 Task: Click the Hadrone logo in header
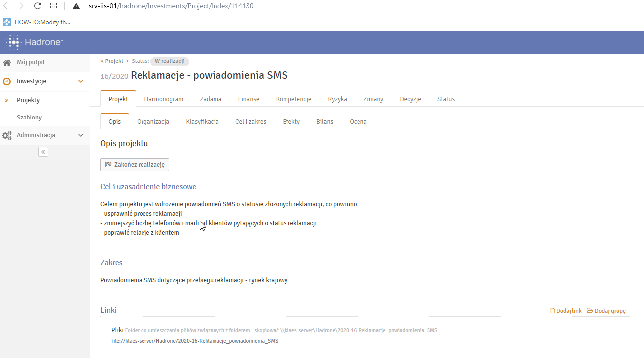pos(34,42)
